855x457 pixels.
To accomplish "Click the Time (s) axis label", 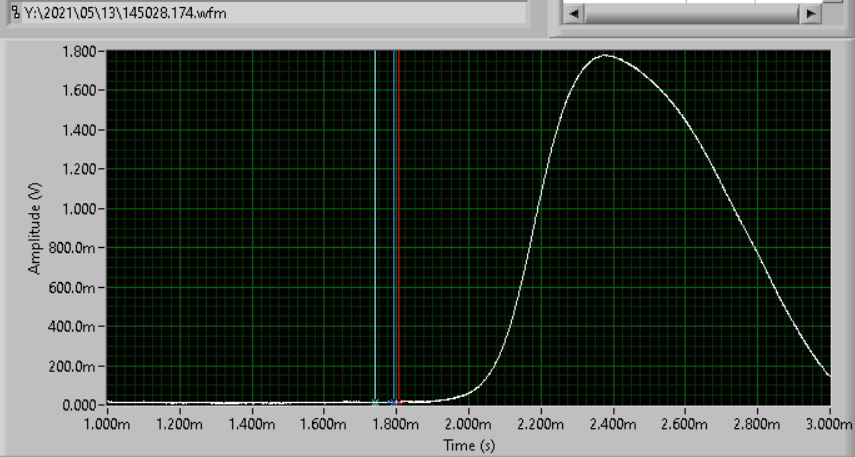I will click(x=469, y=445).
